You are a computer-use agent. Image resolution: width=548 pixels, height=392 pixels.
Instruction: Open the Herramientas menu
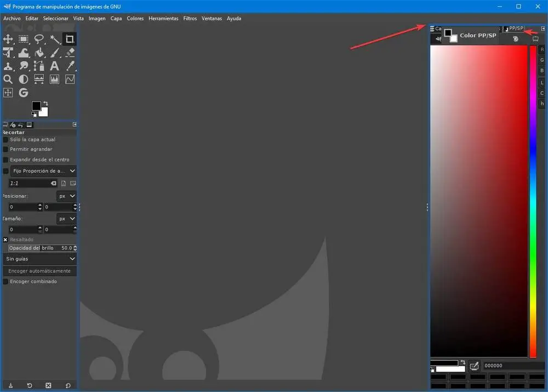coord(163,19)
